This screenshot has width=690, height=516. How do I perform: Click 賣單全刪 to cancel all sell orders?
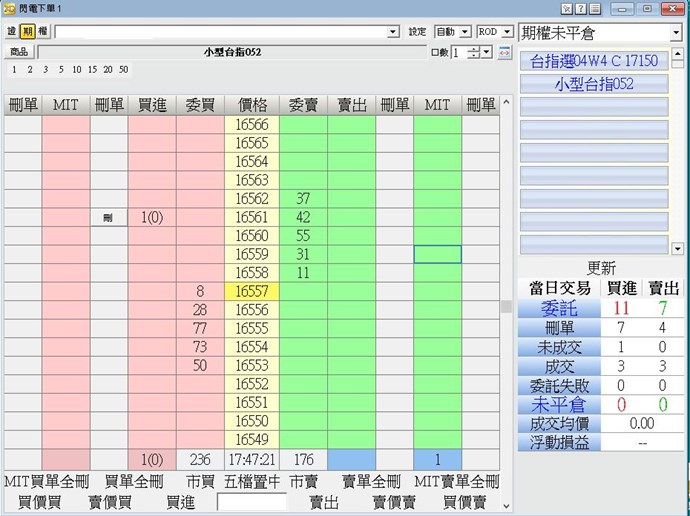[x=371, y=482]
